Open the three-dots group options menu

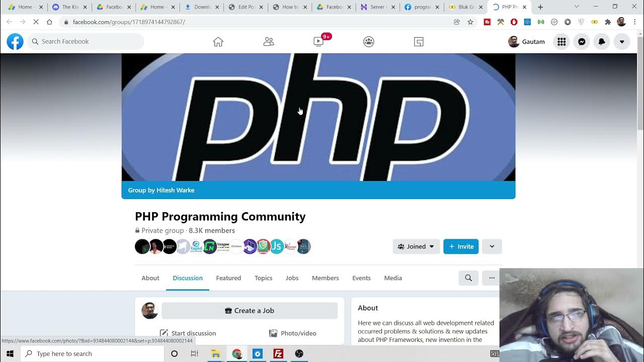pos(492,278)
